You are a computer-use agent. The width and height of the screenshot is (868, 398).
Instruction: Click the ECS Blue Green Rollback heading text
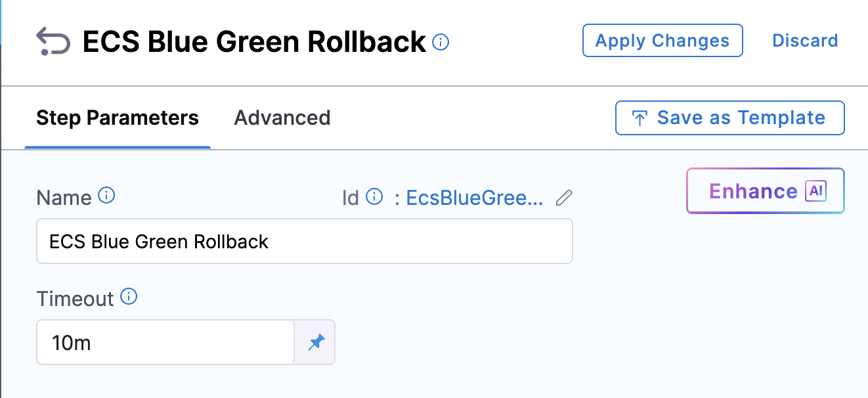254,42
